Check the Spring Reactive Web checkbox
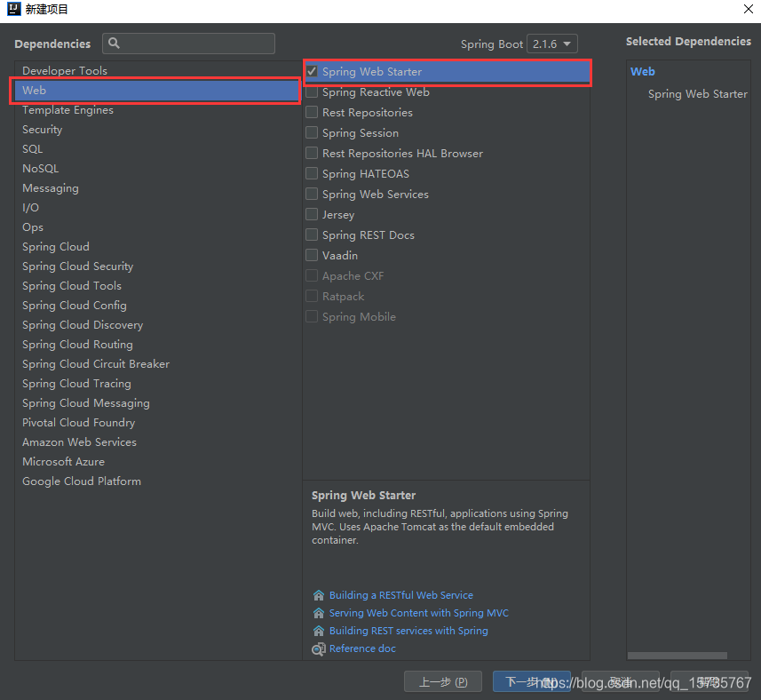The width and height of the screenshot is (761, 700). tap(312, 91)
